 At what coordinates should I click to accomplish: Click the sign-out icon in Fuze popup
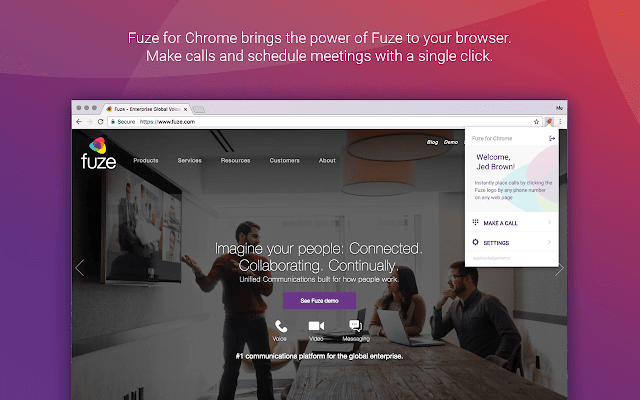pos(552,138)
